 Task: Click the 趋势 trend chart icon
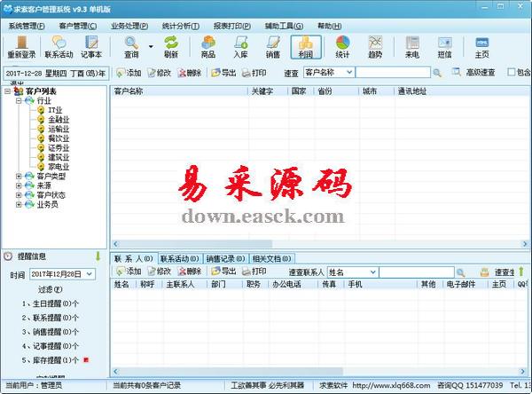[x=375, y=47]
